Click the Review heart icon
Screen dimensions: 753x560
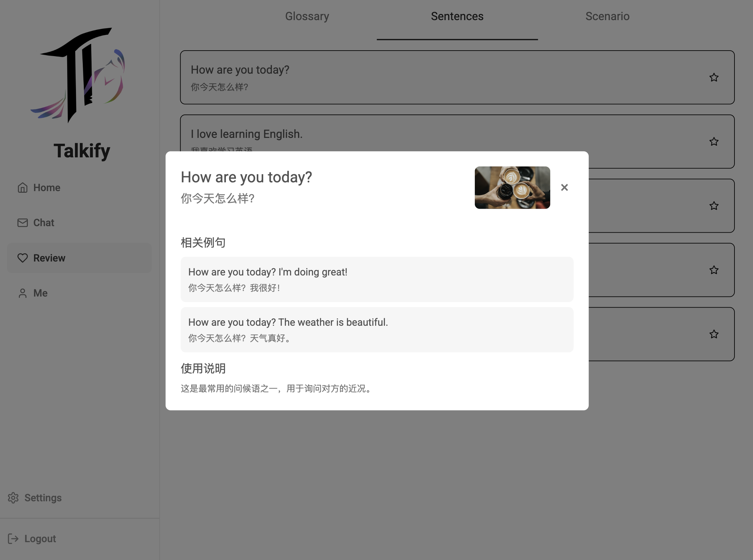23,258
